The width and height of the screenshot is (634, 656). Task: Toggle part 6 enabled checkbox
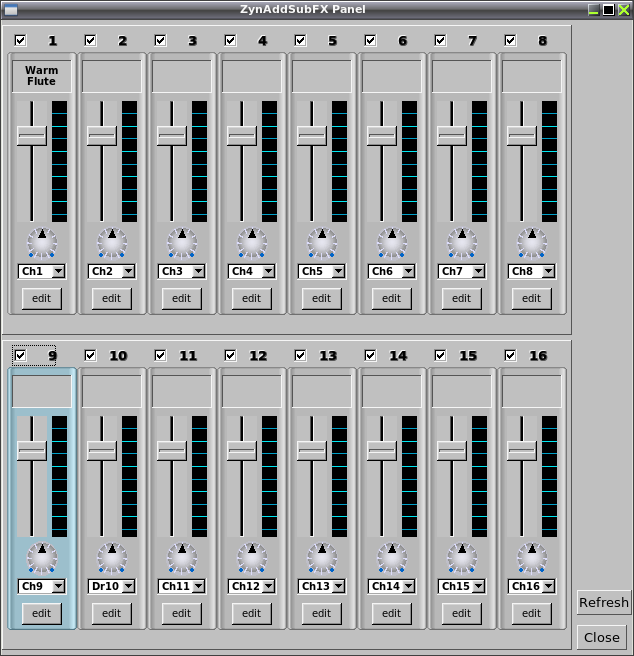click(370, 41)
